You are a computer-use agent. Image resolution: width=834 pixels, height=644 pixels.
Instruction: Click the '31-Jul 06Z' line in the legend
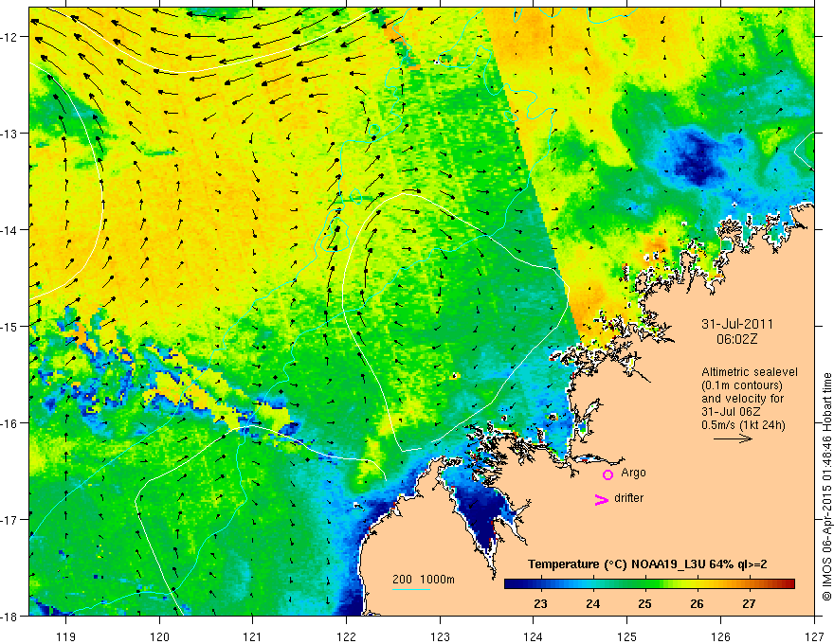pos(731,412)
